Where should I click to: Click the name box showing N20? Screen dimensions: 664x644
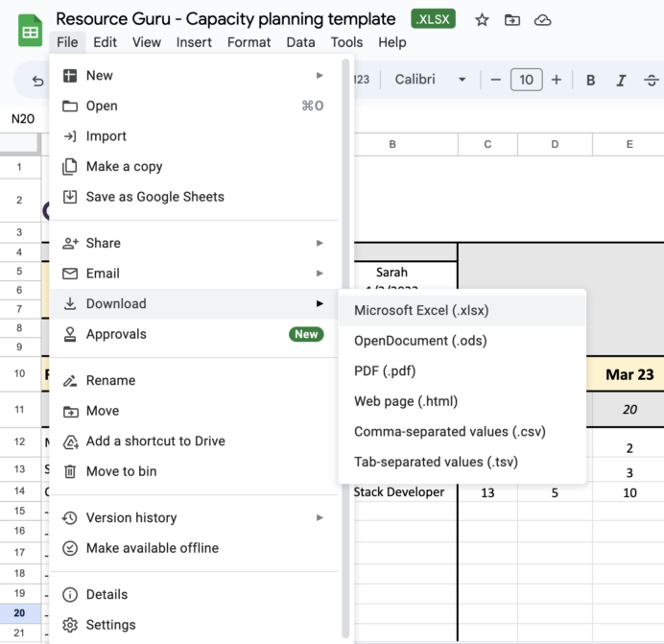23,119
